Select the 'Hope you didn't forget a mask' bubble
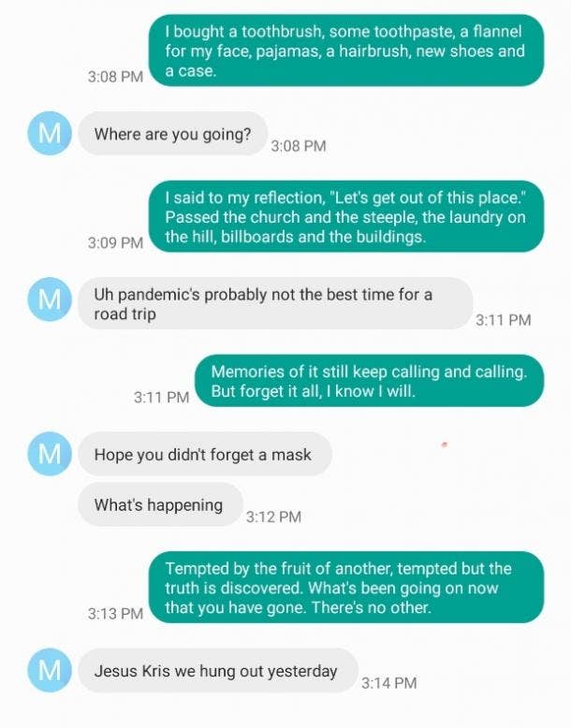 click(x=205, y=454)
